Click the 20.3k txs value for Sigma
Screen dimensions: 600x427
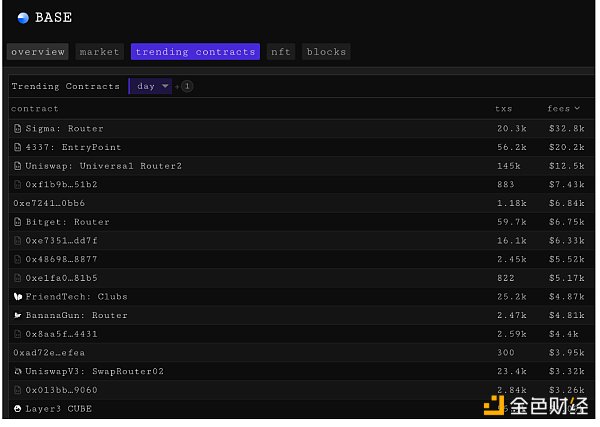512,129
